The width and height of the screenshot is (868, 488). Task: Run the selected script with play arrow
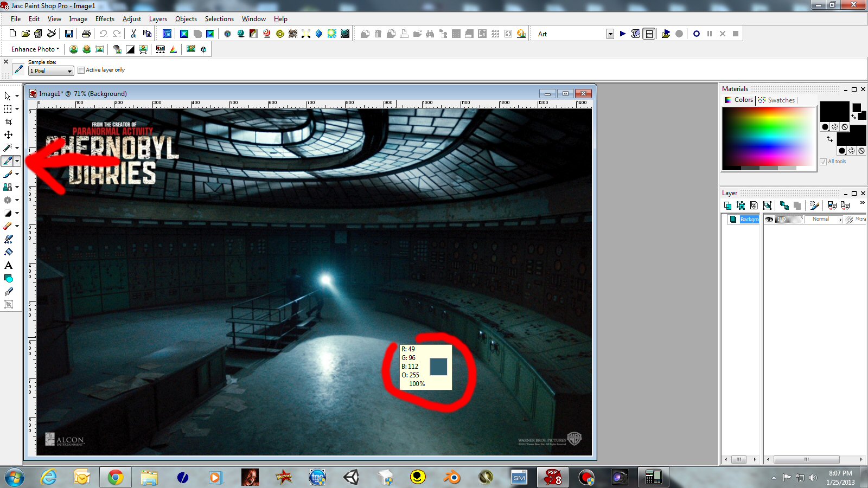click(622, 34)
